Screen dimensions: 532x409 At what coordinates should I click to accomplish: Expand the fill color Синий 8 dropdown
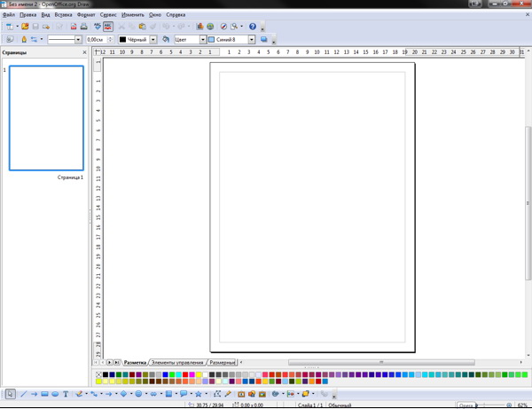(252, 39)
